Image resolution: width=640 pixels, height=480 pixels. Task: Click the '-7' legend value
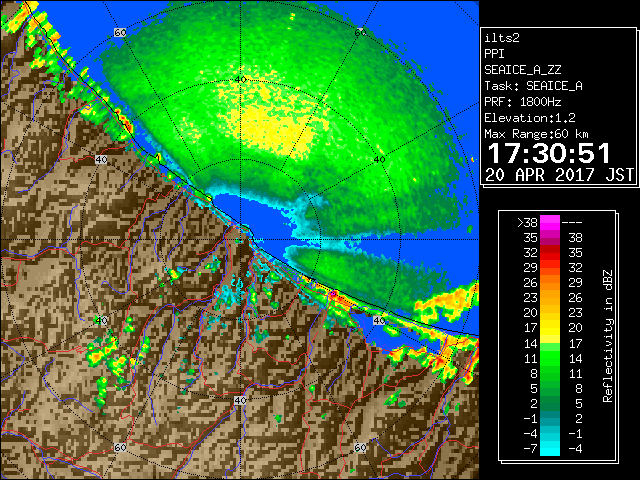[x=530, y=449]
